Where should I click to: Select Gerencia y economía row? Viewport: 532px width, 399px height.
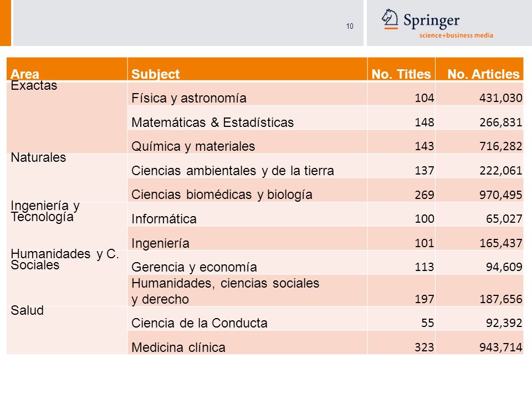325,263
